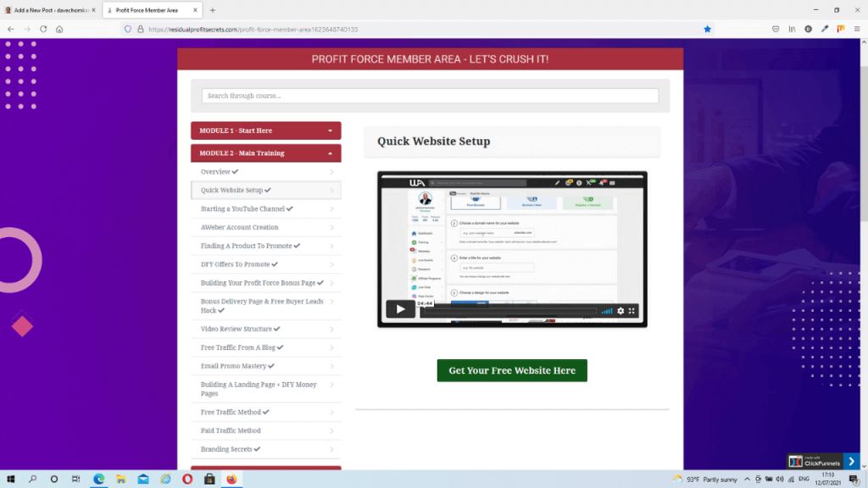Open the Overview lesson
The image size is (868, 488).
pos(265,172)
